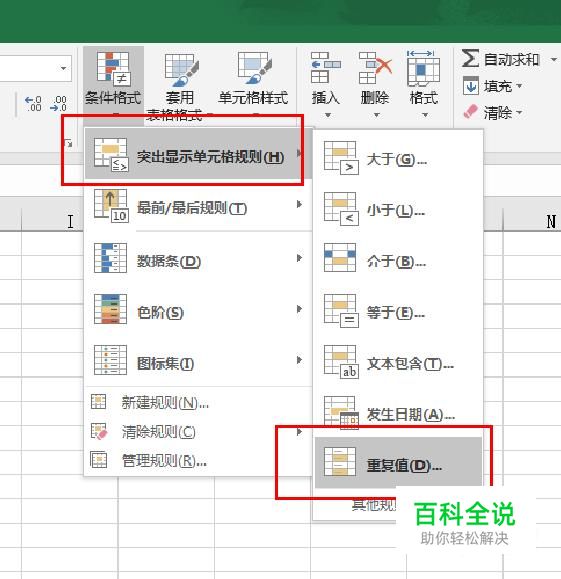This screenshot has height=579, width=561.
Task: Click the 条件格式 button label
Action: click(x=113, y=98)
